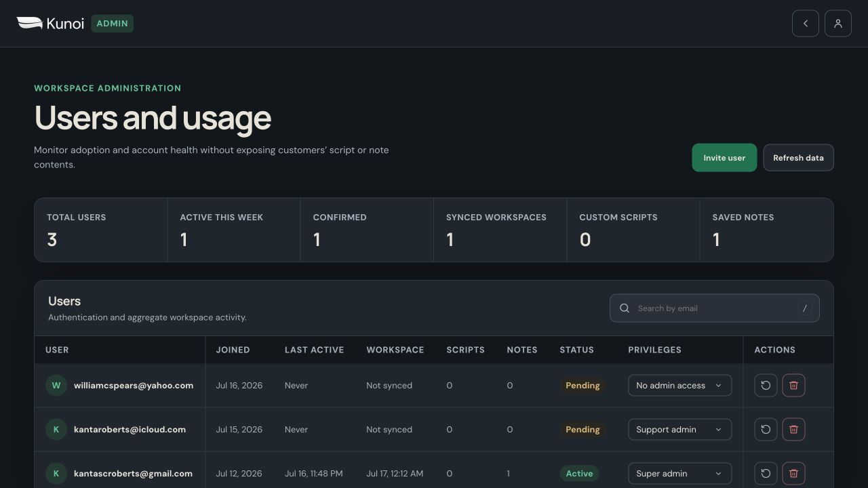Select email kantaroberts@icloud.com
Screen dimensions: 868x488
click(x=130, y=430)
